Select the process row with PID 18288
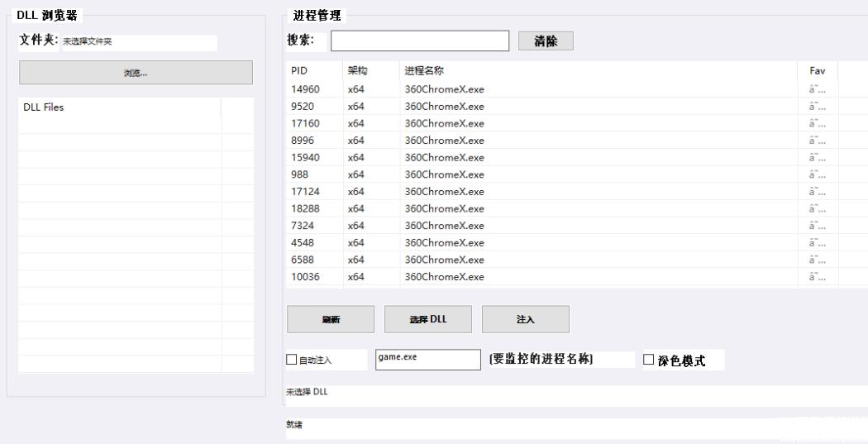868x444 pixels. (577, 208)
